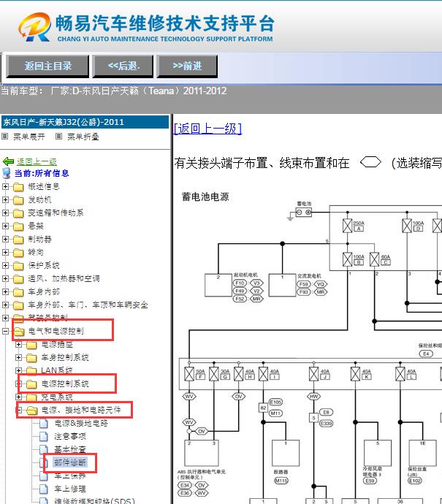The width and height of the screenshot is (442, 504).
Task: Select the 变速箱和传动系 folder label
Action: (x=56, y=213)
